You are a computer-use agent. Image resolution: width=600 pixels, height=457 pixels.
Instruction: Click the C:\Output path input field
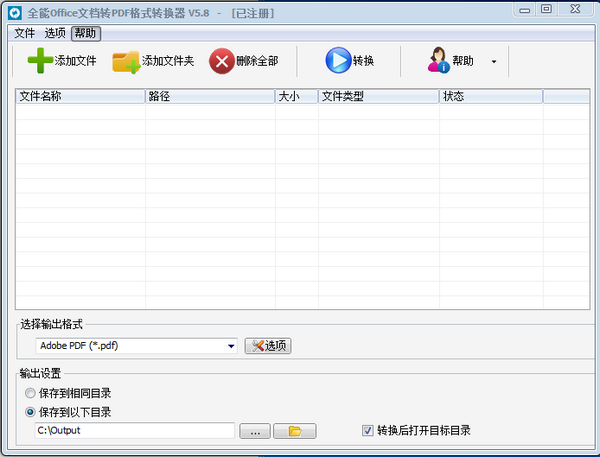(x=135, y=431)
